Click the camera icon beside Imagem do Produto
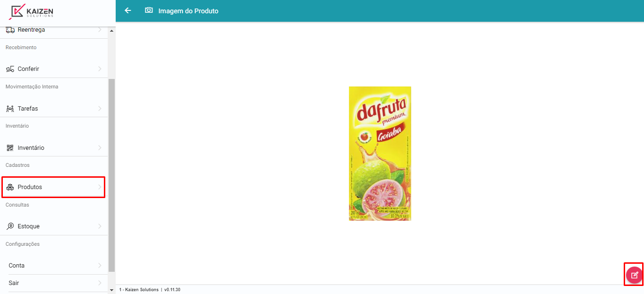 [149, 10]
